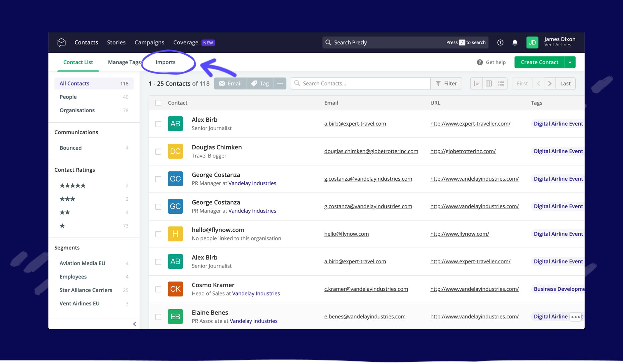Tick checkbox for second George Costanza row
The width and height of the screenshot is (623, 364).
[x=158, y=207]
